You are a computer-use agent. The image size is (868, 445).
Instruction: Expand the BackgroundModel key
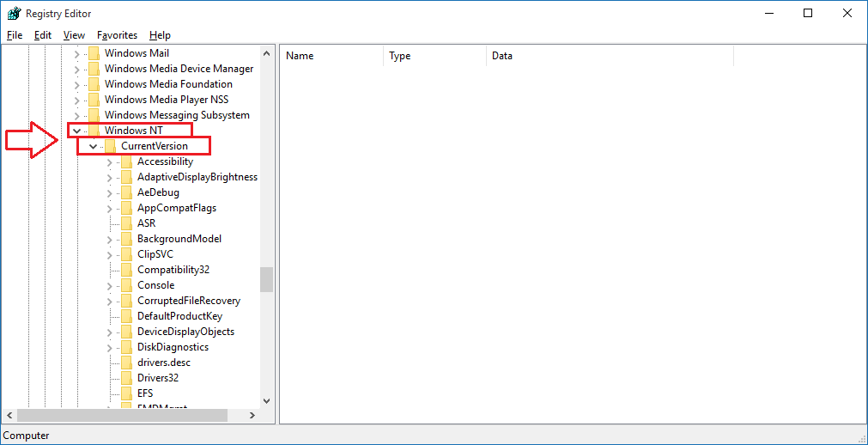coord(110,240)
